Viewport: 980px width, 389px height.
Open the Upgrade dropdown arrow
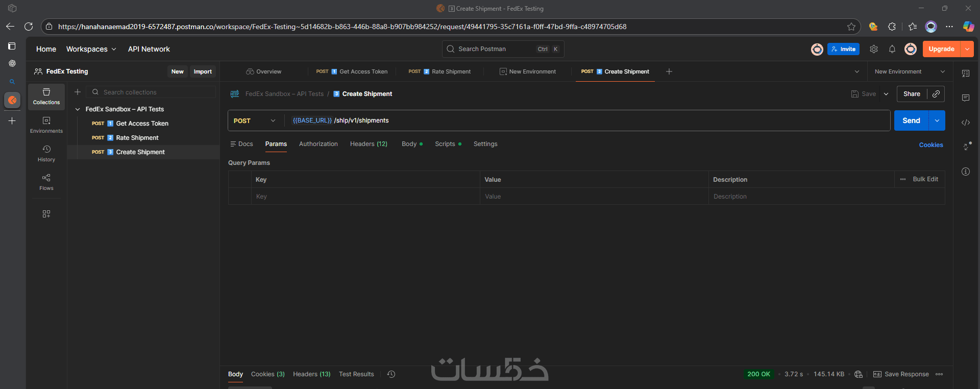pos(967,49)
